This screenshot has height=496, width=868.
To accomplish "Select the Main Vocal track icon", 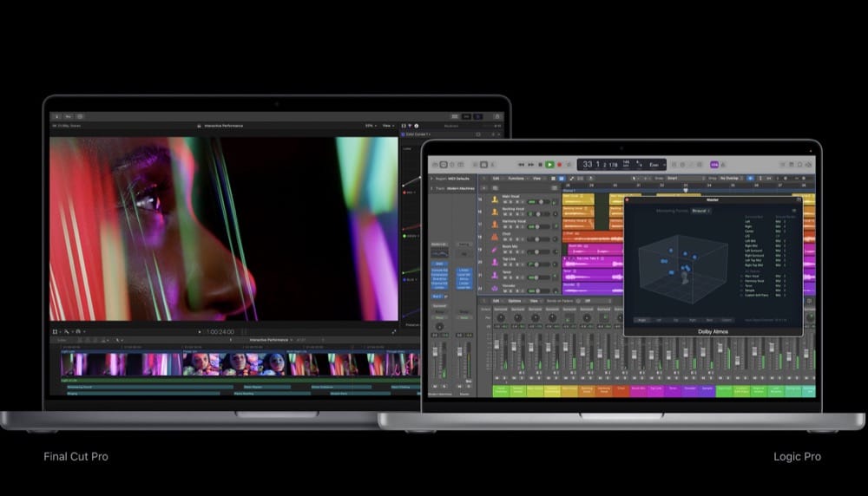I will [x=495, y=199].
